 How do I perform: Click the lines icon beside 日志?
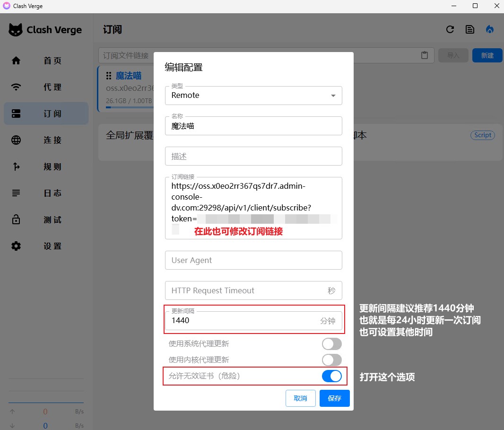(x=16, y=193)
